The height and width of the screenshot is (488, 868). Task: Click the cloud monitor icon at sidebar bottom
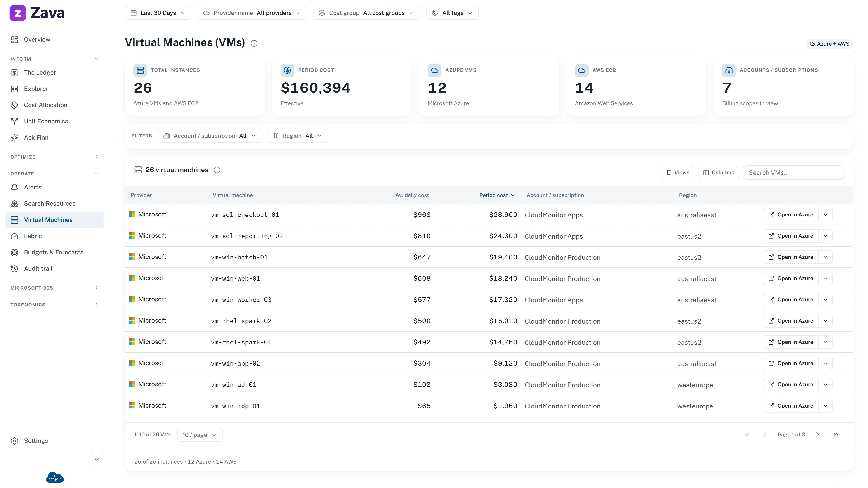click(x=55, y=478)
